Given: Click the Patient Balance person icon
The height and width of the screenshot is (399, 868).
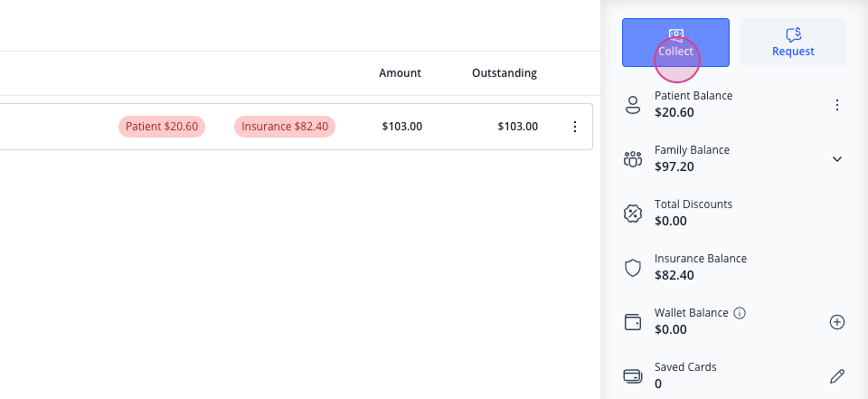Looking at the screenshot, I should (633, 105).
